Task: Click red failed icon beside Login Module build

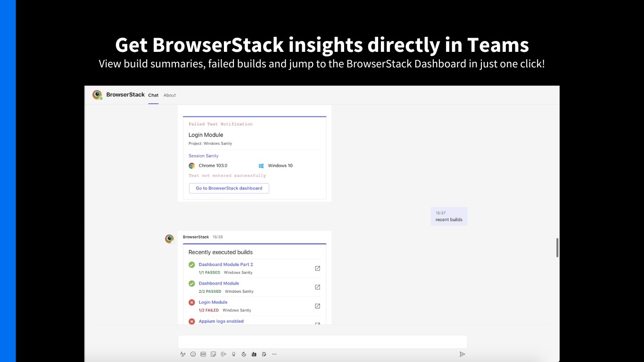Action: (192, 303)
